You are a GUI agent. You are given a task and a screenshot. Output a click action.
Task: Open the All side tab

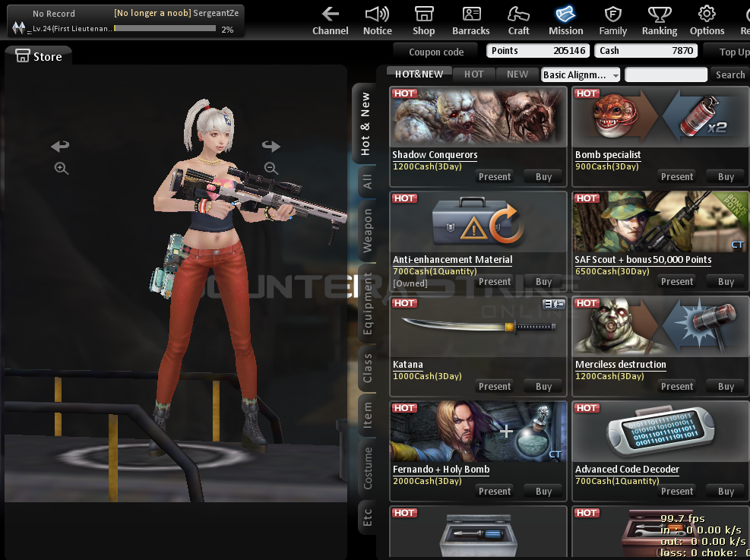pyautogui.click(x=367, y=182)
